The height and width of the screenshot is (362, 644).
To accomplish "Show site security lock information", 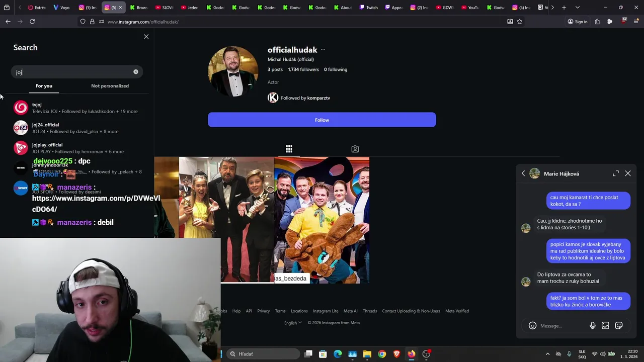I will click(x=92, y=22).
